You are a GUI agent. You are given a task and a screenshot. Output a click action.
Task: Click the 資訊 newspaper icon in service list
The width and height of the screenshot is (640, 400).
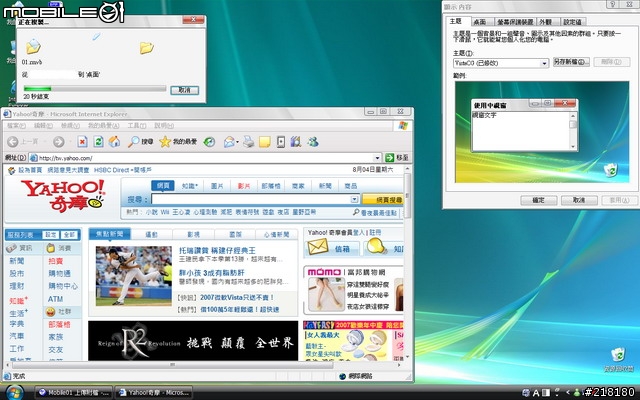tap(11, 248)
